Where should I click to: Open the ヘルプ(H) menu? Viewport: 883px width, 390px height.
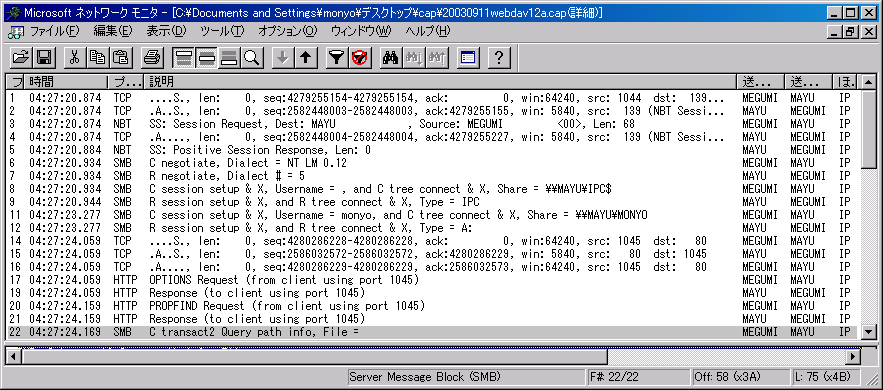click(x=428, y=32)
